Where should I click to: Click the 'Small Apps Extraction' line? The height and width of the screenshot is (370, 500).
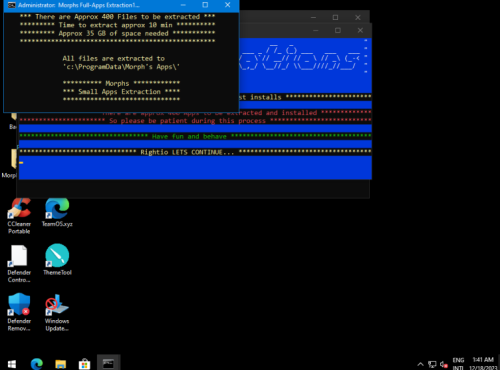[121, 92]
